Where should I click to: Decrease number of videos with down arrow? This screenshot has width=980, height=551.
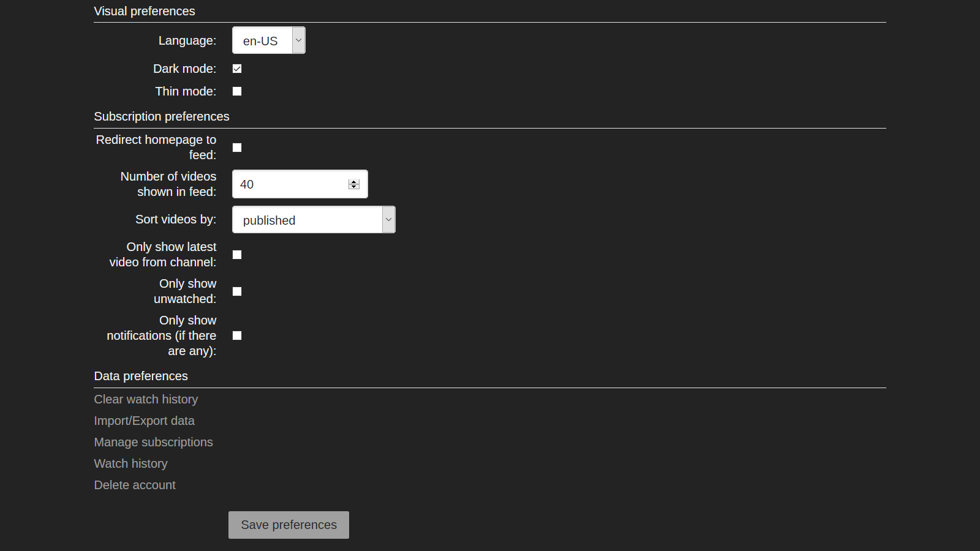click(354, 187)
